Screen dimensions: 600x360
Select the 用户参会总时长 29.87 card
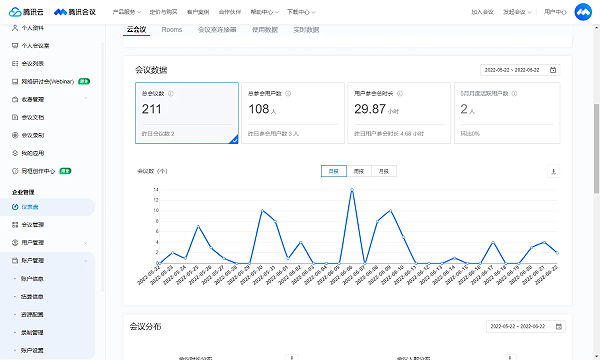pyautogui.click(x=399, y=113)
